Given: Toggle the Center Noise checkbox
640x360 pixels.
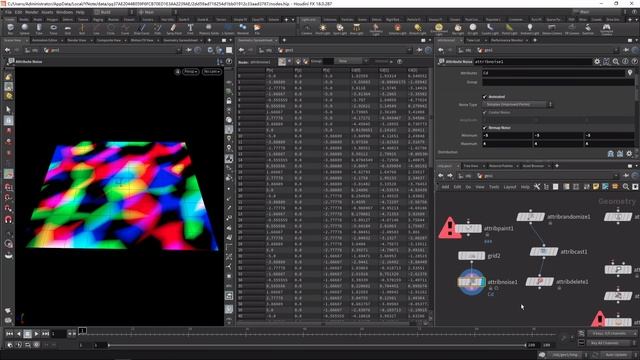Looking at the screenshot, I should (485, 112).
